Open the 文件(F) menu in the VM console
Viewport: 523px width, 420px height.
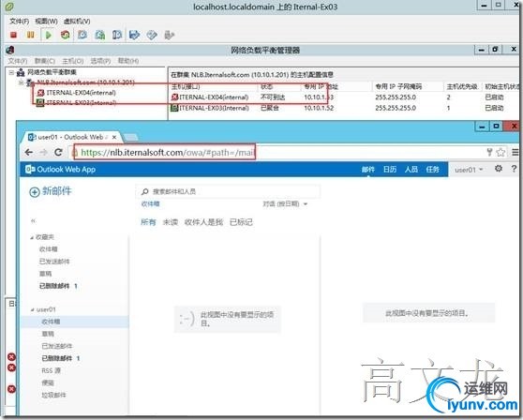pyautogui.click(x=19, y=21)
